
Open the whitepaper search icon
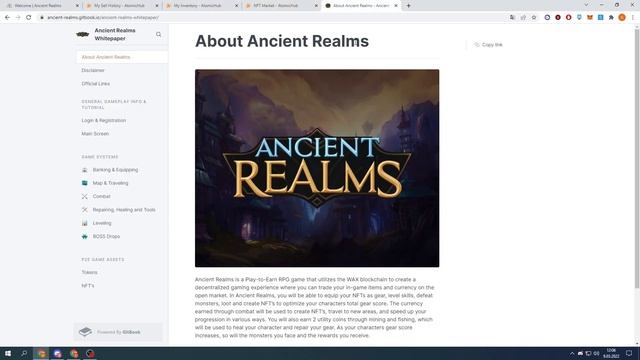point(158,35)
